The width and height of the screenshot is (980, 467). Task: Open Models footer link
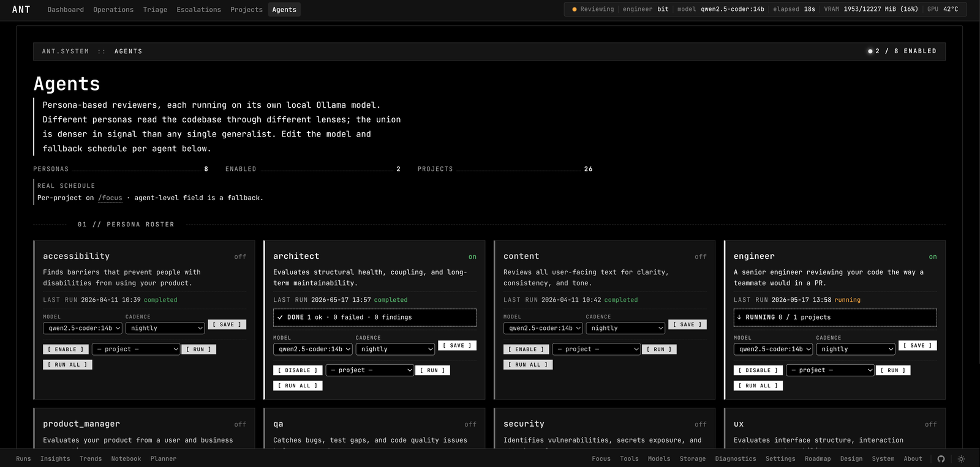point(659,458)
